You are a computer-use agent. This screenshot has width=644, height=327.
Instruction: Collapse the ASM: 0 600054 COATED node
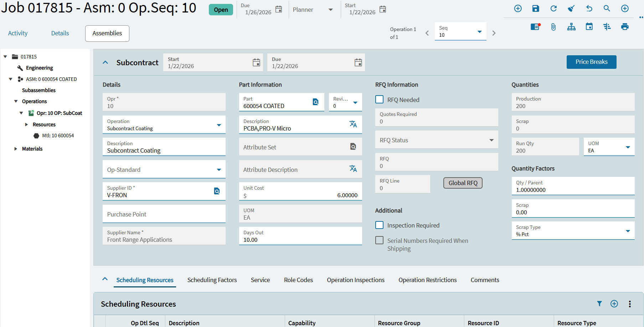coord(11,79)
